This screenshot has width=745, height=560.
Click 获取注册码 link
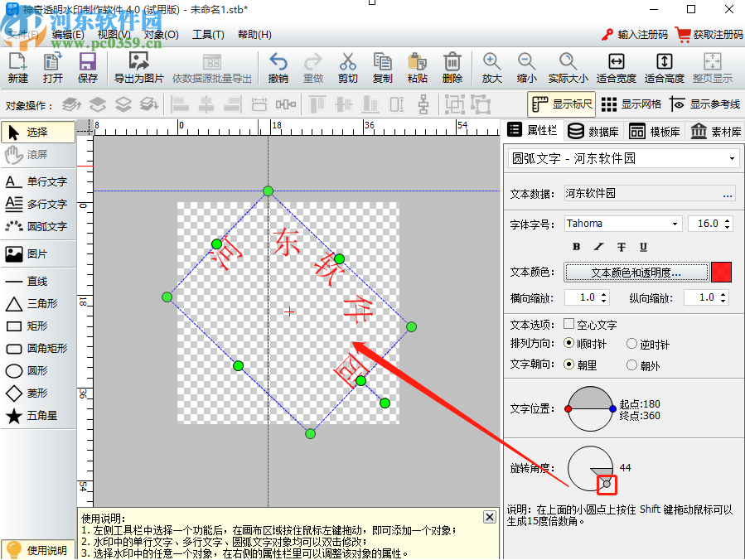(x=709, y=35)
